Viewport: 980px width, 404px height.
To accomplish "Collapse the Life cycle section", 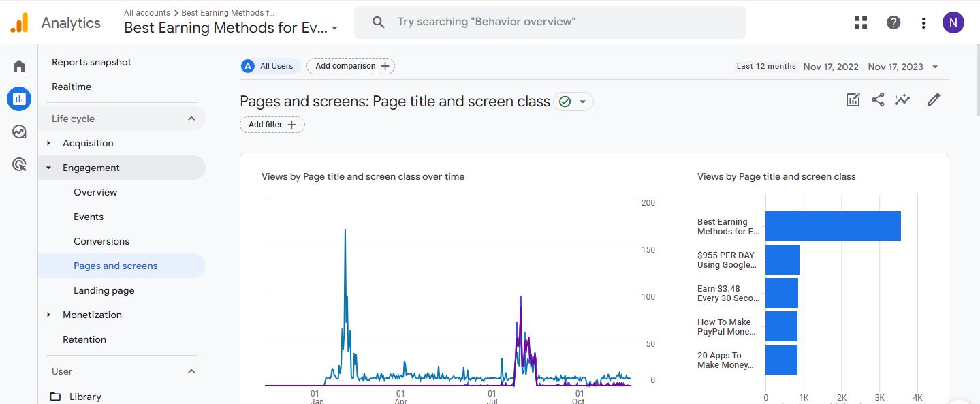I will [191, 119].
